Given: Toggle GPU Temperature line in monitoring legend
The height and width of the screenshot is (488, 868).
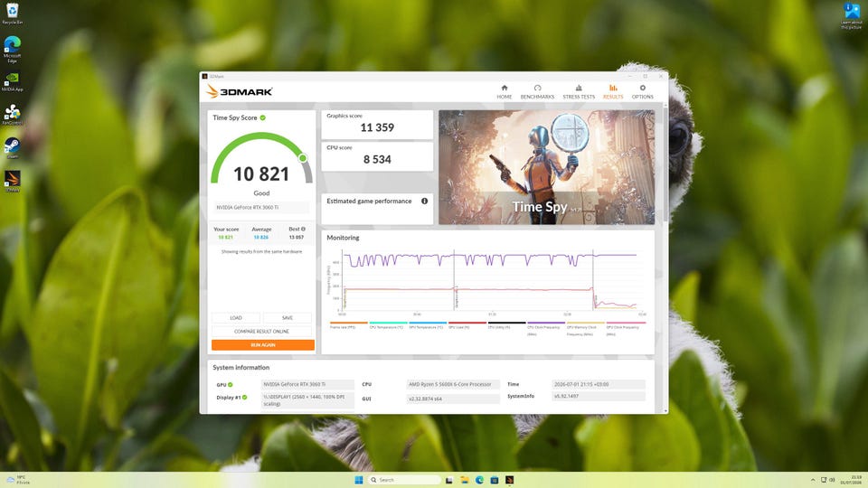Looking at the screenshot, I should point(428,325).
